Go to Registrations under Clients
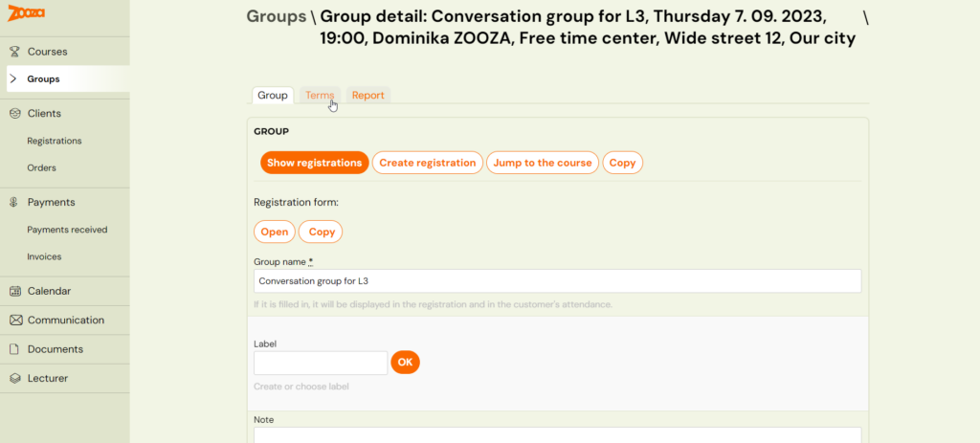The height and width of the screenshot is (443, 980). [55, 141]
